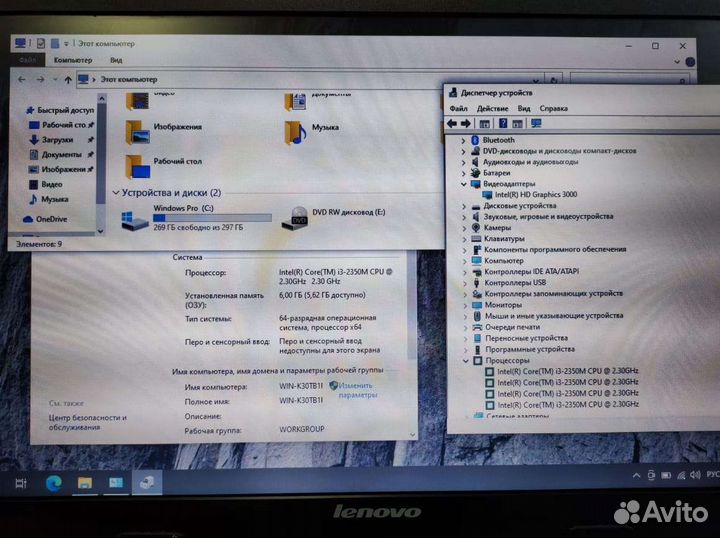
Task: Expand DVD-дисководы и дисководы компакт-дисков
Action: coord(463,151)
